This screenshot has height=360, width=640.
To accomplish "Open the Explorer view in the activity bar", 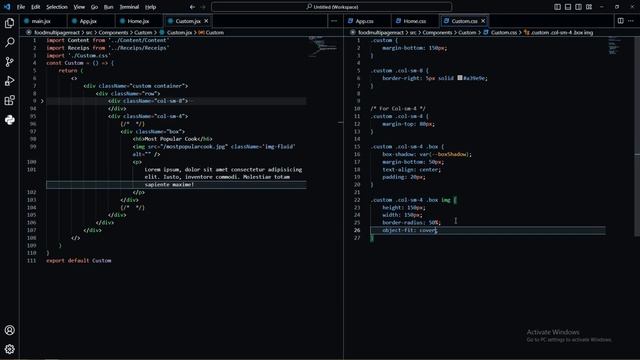I will 9,23.
